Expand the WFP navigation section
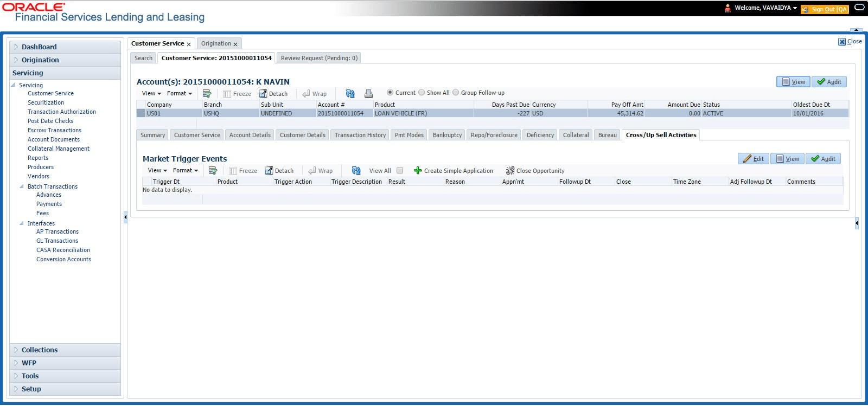 pos(16,363)
